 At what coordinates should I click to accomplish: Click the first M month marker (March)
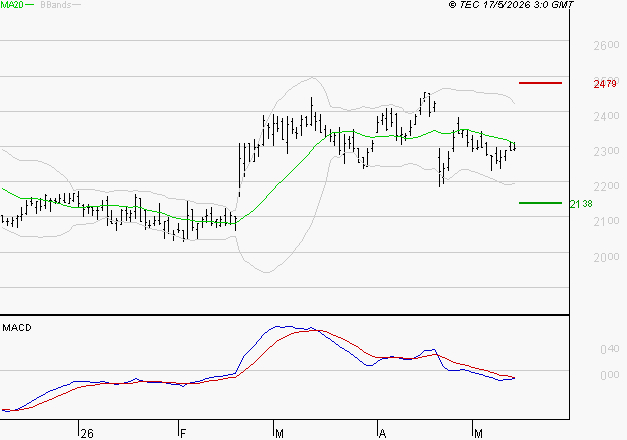pyautogui.click(x=280, y=434)
